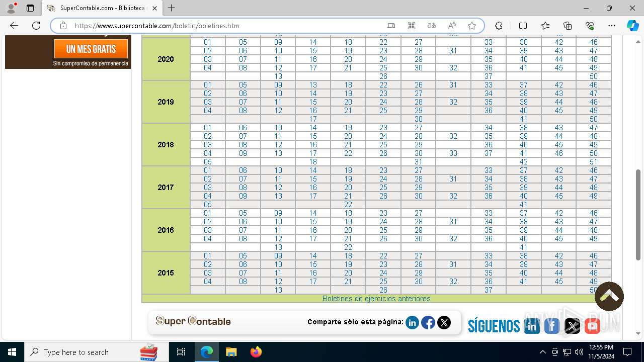This screenshot has width=644, height=362.
Task: Open 2019 bulletin 41
Action: click(x=523, y=119)
